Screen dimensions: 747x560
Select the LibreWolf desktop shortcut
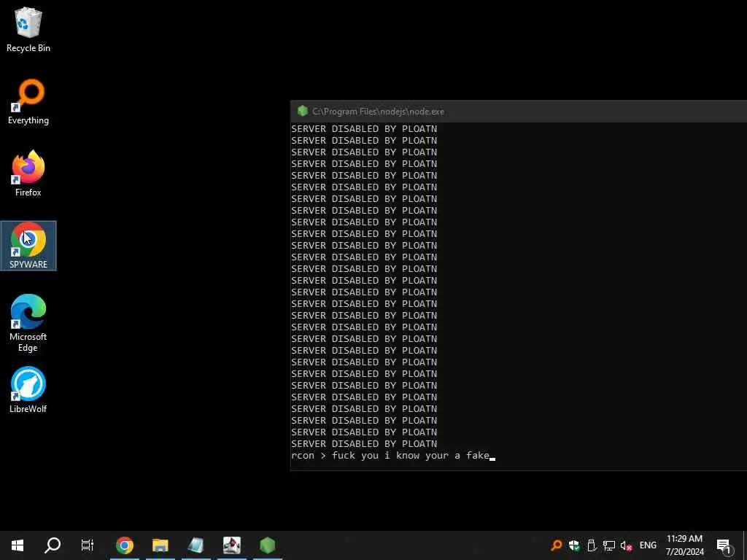coord(28,390)
